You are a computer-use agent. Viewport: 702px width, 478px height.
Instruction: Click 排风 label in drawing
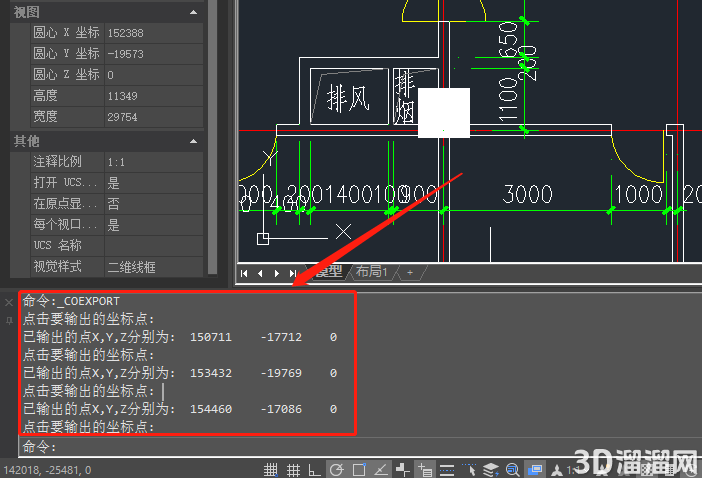coord(349,98)
